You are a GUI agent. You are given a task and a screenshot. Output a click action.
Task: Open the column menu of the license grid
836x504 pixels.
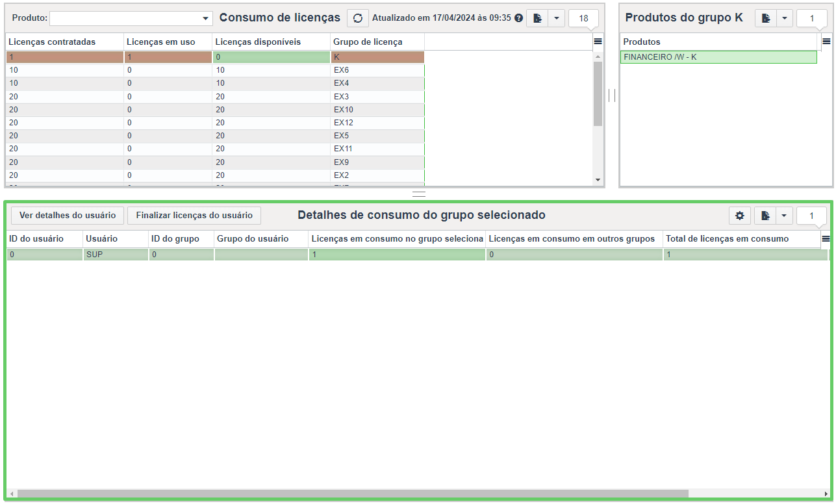point(598,41)
